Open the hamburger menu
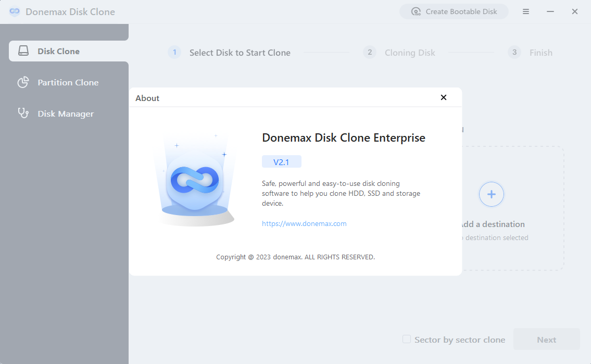Viewport: 591px width, 364px height. point(526,11)
